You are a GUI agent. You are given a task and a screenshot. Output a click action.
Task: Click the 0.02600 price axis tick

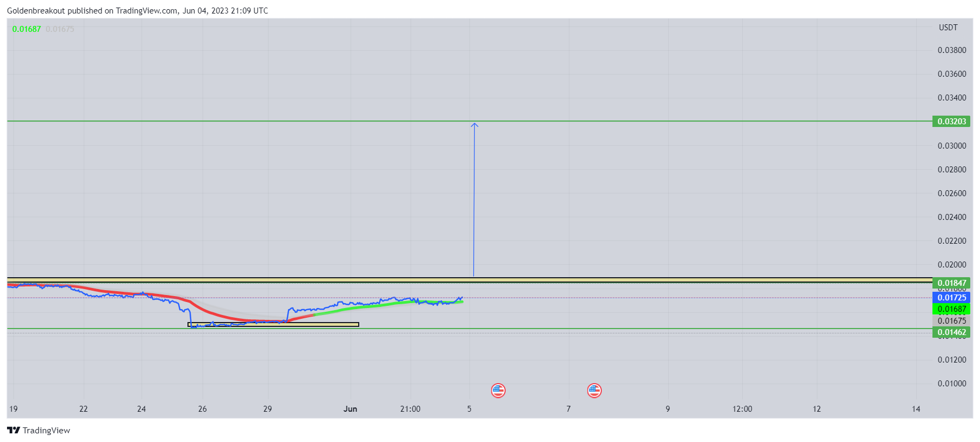point(952,193)
